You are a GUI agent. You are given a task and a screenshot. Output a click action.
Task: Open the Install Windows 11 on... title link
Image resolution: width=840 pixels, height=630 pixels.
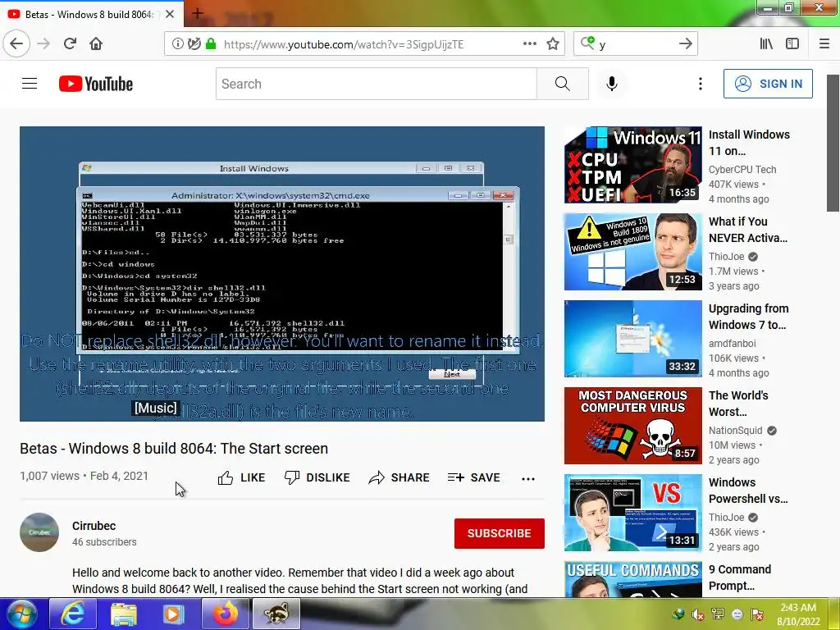[749, 143]
